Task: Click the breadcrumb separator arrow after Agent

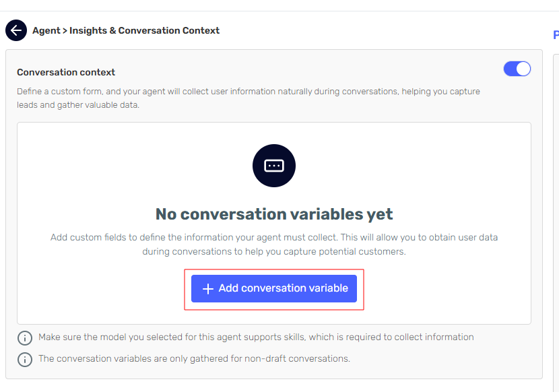Action: 65,30
